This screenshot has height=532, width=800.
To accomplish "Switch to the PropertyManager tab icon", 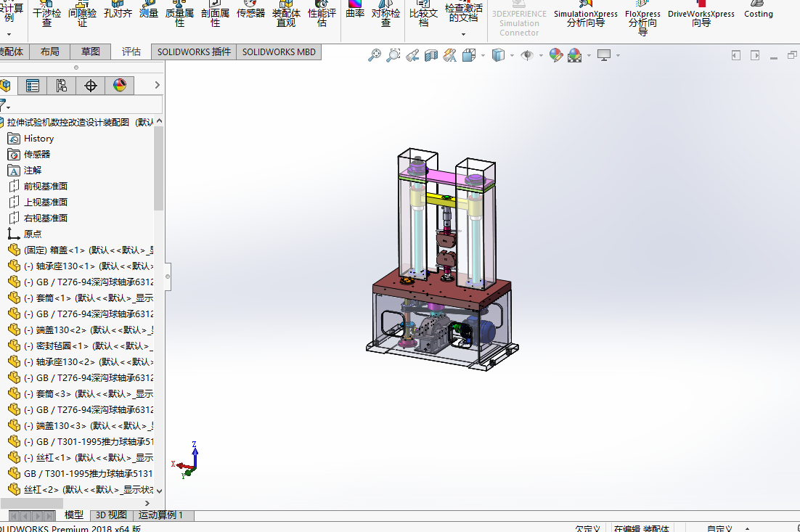I will pyautogui.click(x=32, y=86).
